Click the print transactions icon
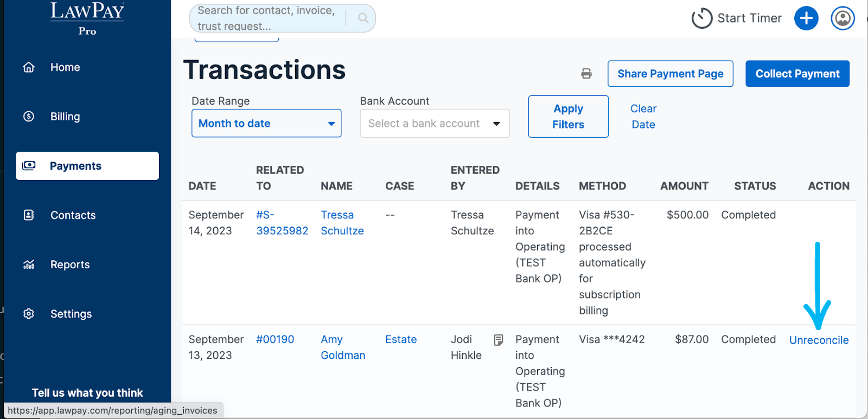The height and width of the screenshot is (419, 868). point(586,74)
